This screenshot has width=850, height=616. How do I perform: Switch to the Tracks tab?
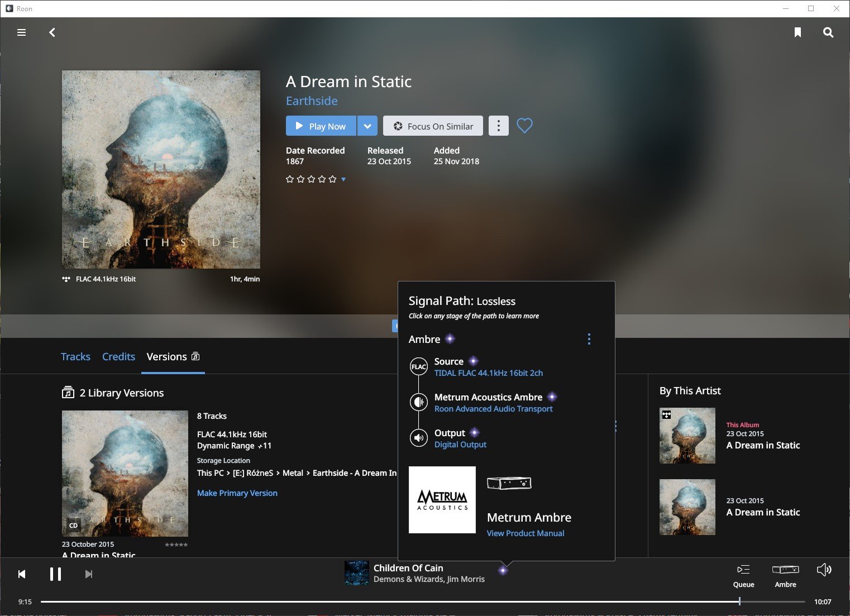[x=75, y=356]
